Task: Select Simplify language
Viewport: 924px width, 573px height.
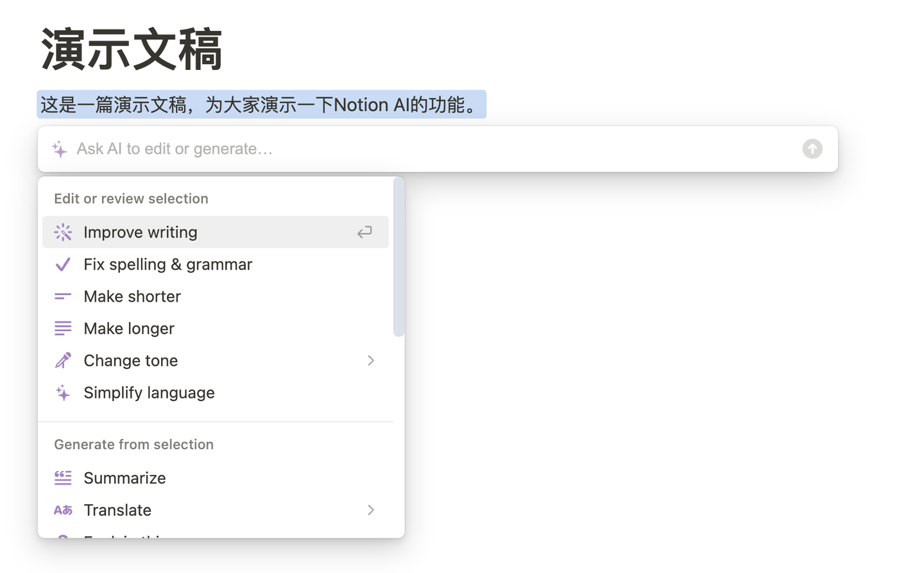Action: tap(216, 393)
